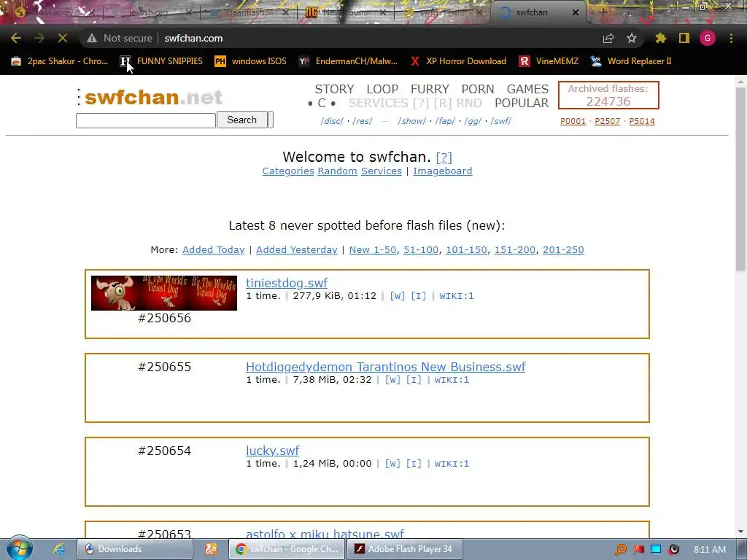747x560 pixels.
Task: Toggle the browser side panel icon
Action: pos(684,38)
